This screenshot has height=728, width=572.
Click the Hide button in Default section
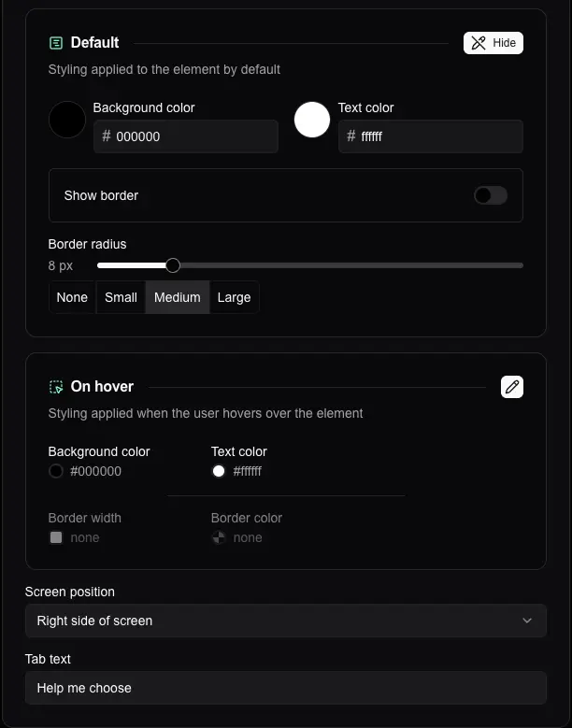pos(493,43)
